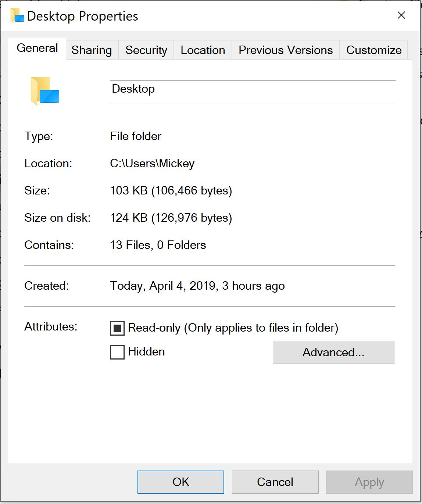The height and width of the screenshot is (504, 422).
Task: Click the Created date text
Action: [x=197, y=286]
